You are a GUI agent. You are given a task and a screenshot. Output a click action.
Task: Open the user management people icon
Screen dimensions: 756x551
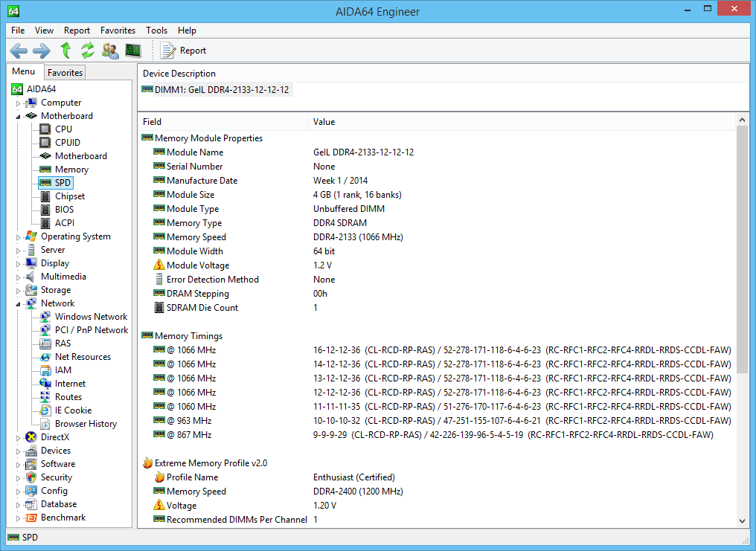point(110,51)
